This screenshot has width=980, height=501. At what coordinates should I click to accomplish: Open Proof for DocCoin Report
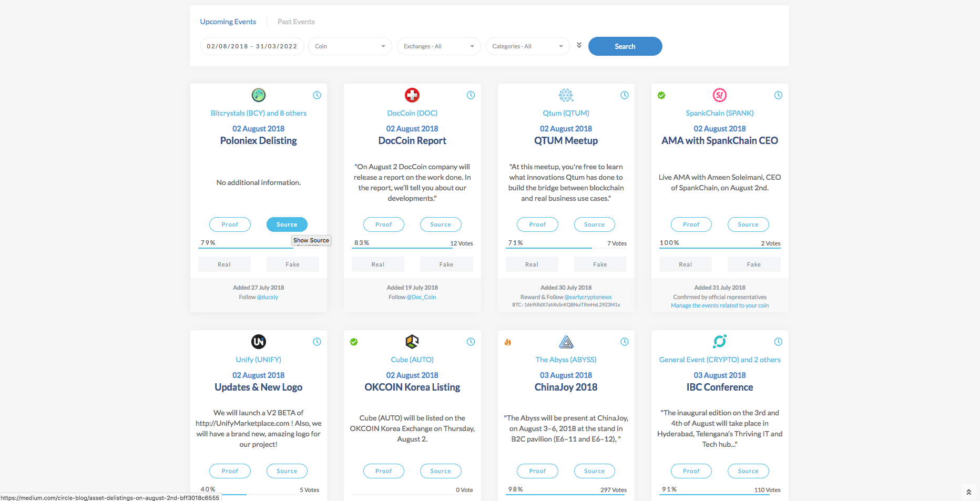coord(384,224)
